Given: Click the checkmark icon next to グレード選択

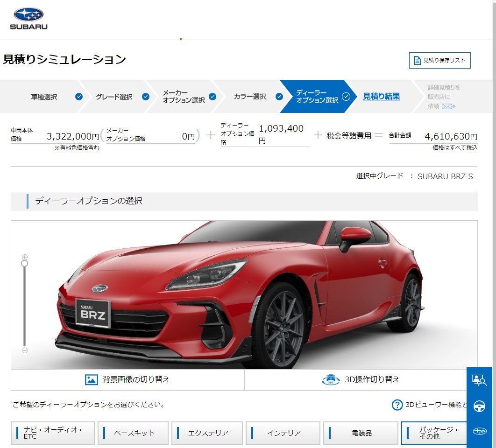Looking at the screenshot, I should point(146,97).
